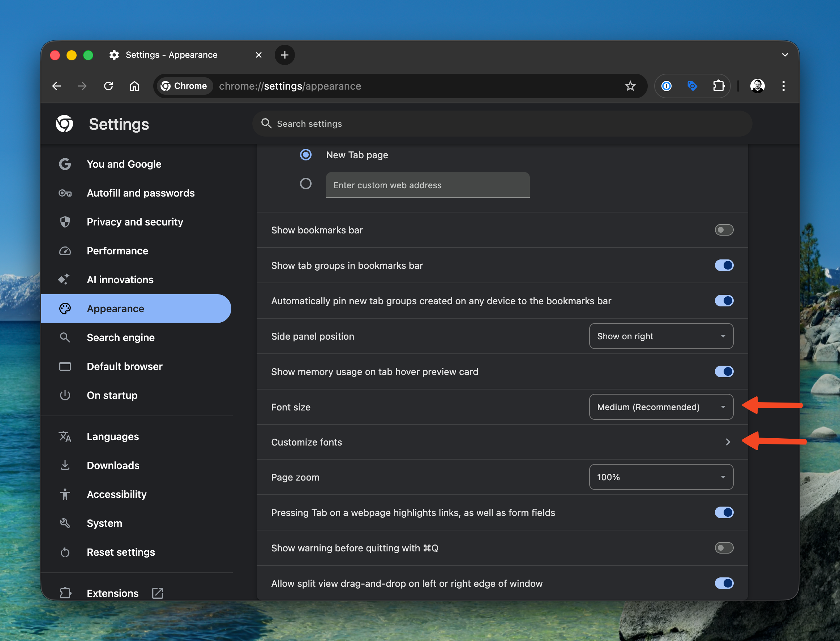The height and width of the screenshot is (641, 840).
Task: Expand Customize fonts settings
Action: click(728, 442)
